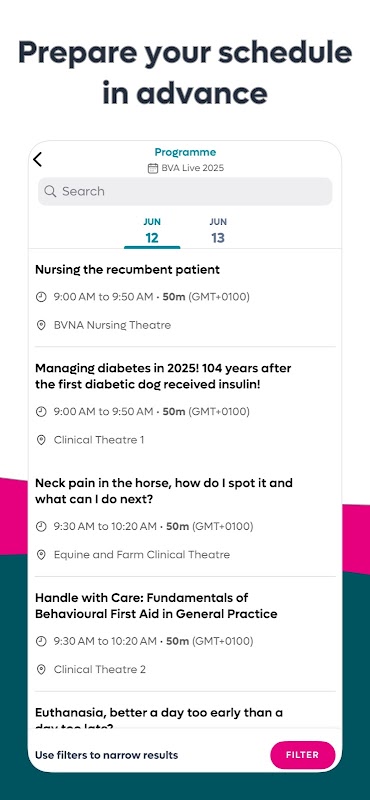Open the FILTER button
The height and width of the screenshot is (800, 370).
tap(303, 755)
